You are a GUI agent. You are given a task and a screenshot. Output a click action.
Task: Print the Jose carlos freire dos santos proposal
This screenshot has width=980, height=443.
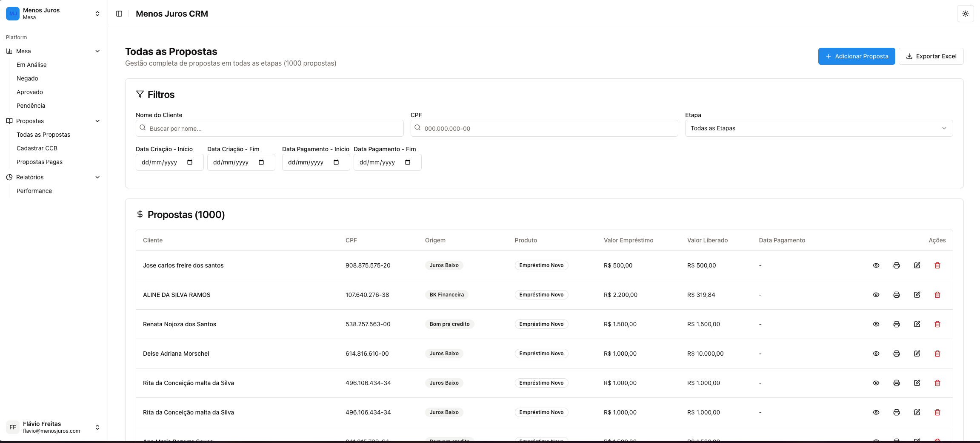pos(897,265)
